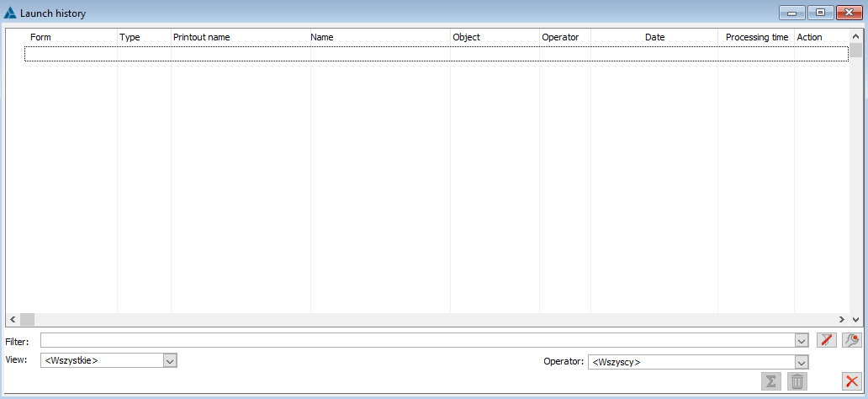Click the red X close icon
This screenshot has height=399, width=868.
pyautogui.click(x=851, y=381)
